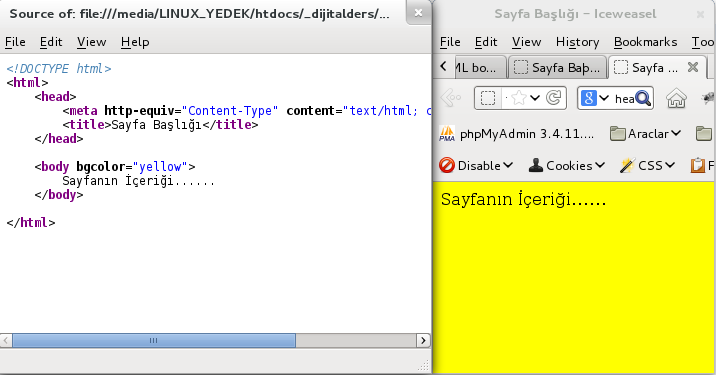Open History menu in Iceweasel
716x375 pixels.
tap(577, 42)
